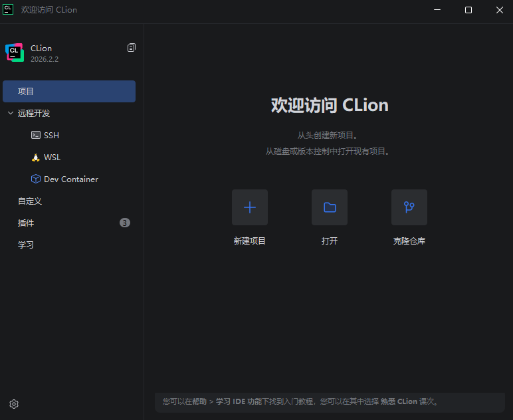513x420 pixels.
Task: Minimize the CLion welcome window
Action: pos(437,10)
